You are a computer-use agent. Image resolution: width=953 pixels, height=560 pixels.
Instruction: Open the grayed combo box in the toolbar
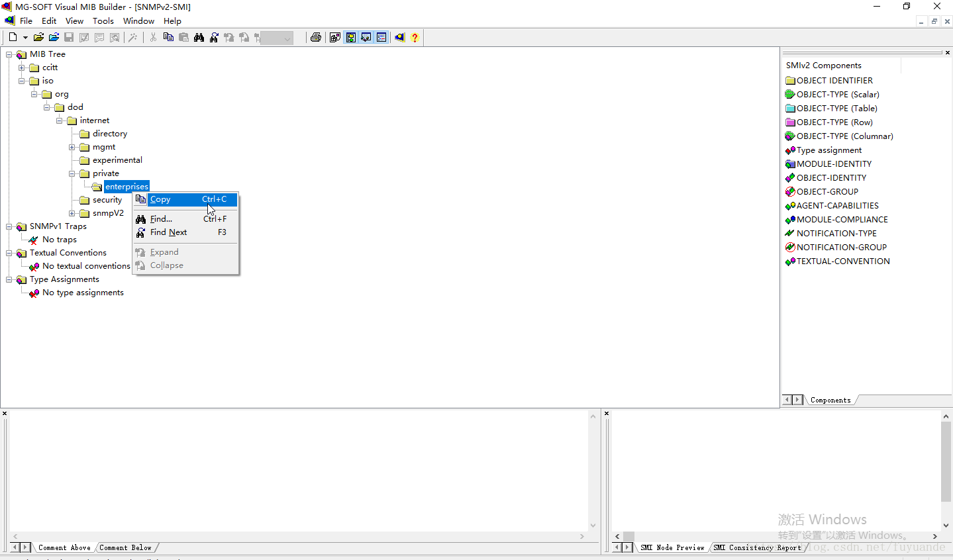277,38
